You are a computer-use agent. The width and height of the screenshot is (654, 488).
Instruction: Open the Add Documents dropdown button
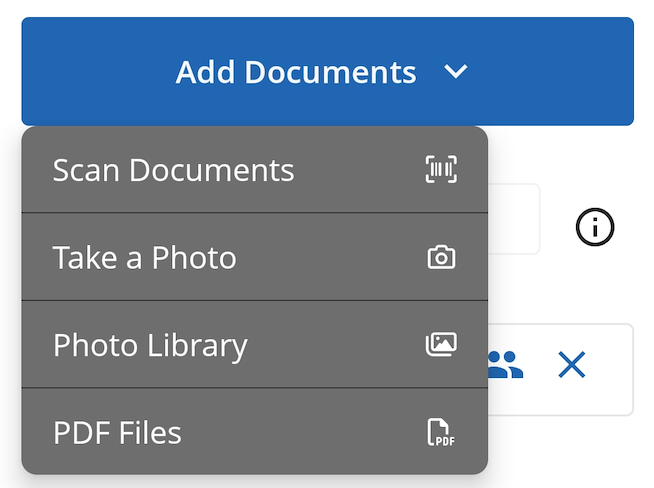pyautogui.click(x=327, y=71)
